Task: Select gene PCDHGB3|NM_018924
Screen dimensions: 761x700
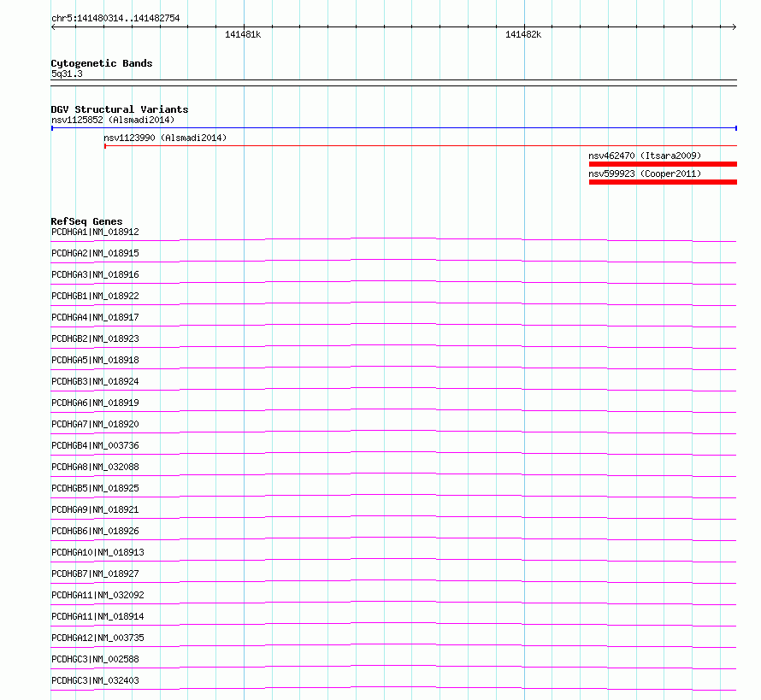Action: [95, 381]
